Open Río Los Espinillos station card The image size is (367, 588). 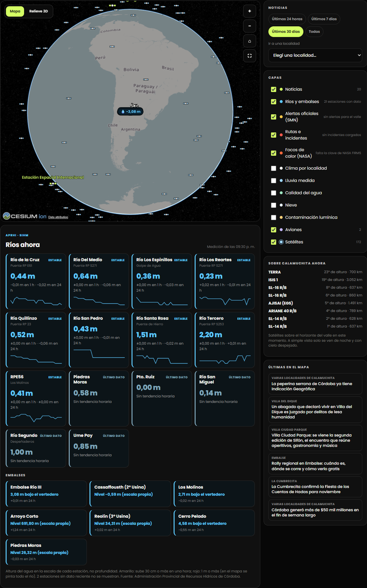point(162,281)
